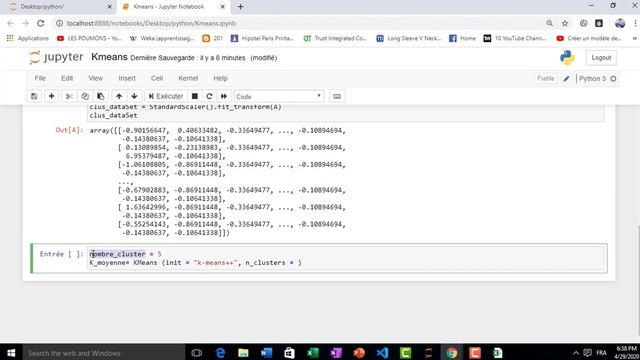Open the Hipotel Paris bookmark
Viewport: 640px width, 360px height.
(x=262, y=38)
